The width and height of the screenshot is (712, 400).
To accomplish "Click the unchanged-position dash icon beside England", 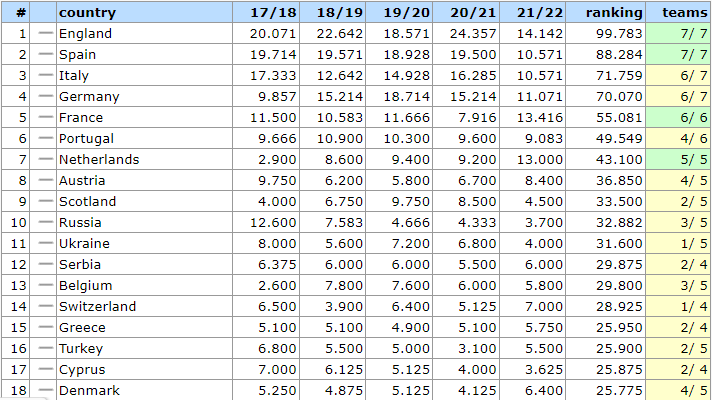I will pyautogui.click(x=45, y=33).
